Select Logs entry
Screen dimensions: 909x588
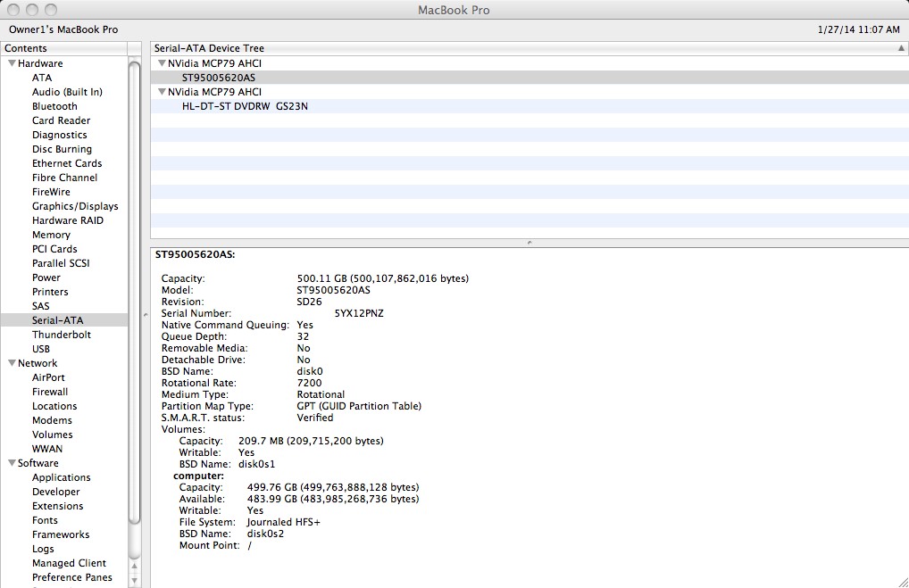coord(43,549)
